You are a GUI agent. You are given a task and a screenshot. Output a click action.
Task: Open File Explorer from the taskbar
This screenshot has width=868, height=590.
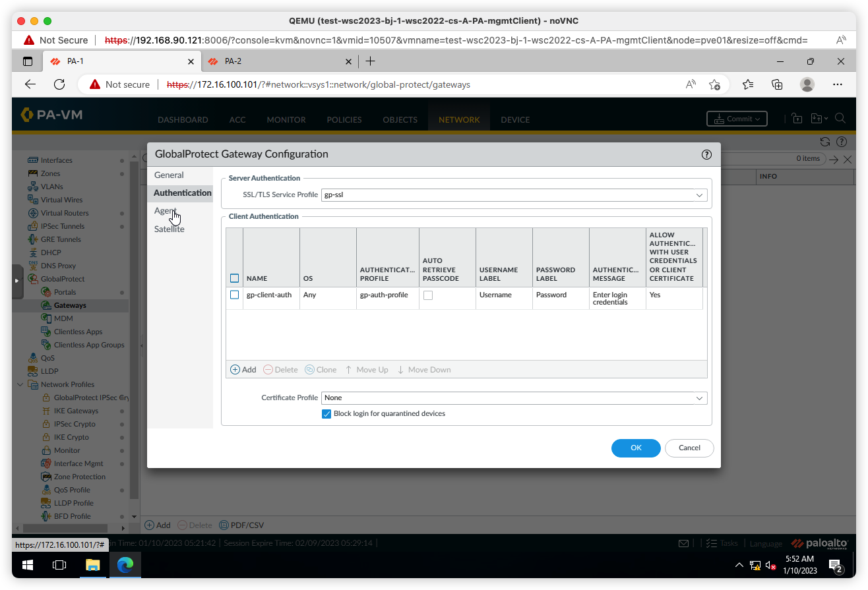click(x=92, y=565)
